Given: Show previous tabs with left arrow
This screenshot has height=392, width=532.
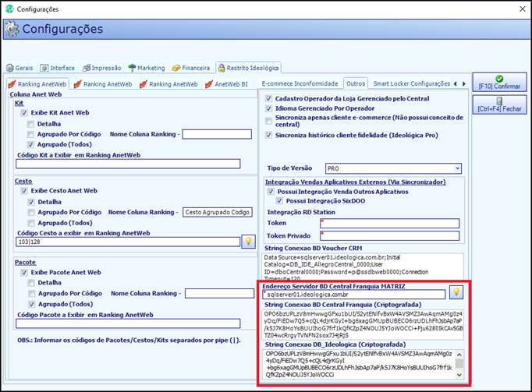Looking at the screenshot, I should pyautogui.click(x=456, y=83).
